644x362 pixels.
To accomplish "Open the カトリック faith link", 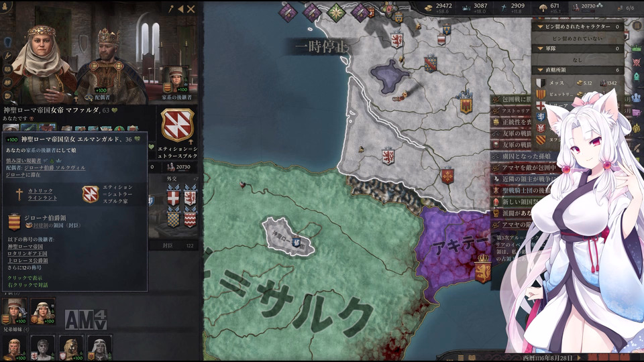I will click(40, 191).
